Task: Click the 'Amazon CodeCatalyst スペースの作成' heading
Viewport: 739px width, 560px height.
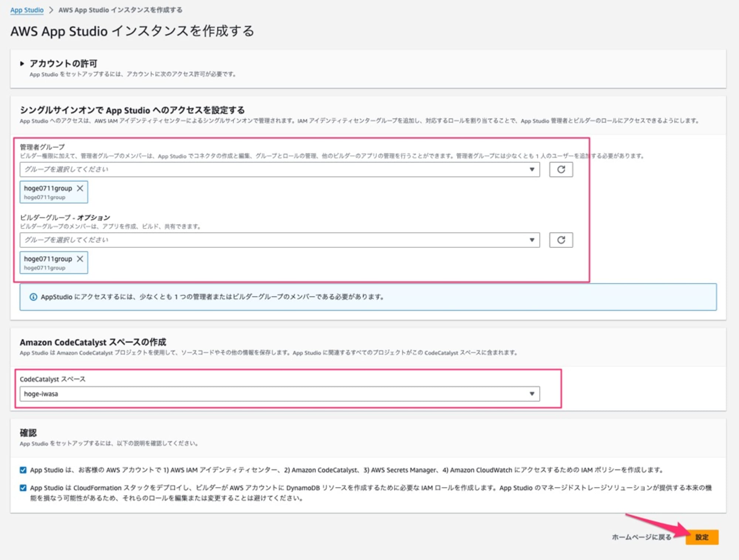Action: 93,342
